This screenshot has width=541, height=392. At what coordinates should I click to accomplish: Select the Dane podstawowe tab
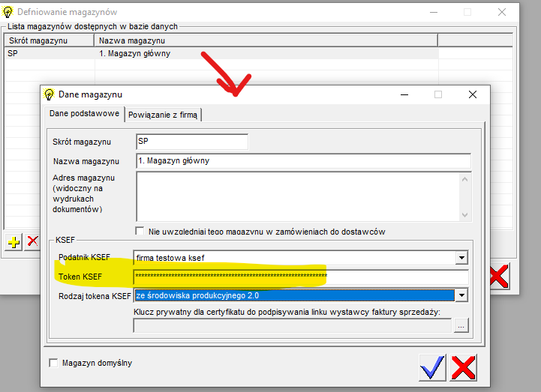[x=84, y=114]
